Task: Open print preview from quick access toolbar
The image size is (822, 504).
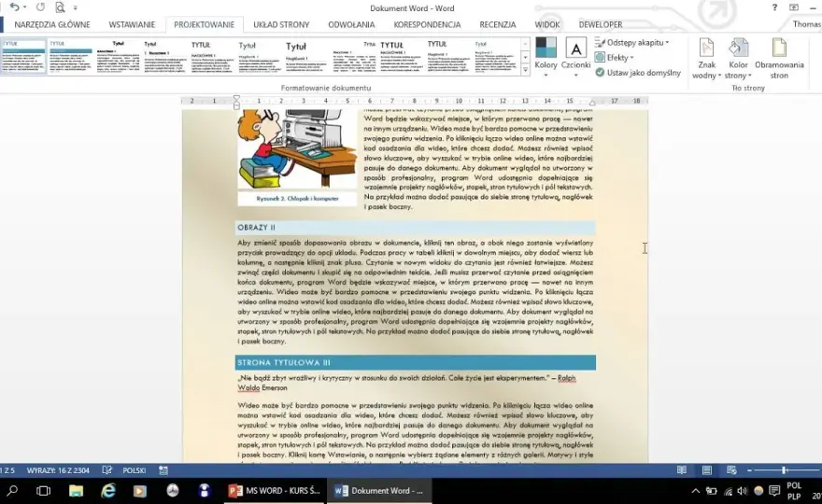Action: pyautogui.click(x=60, y=7)
